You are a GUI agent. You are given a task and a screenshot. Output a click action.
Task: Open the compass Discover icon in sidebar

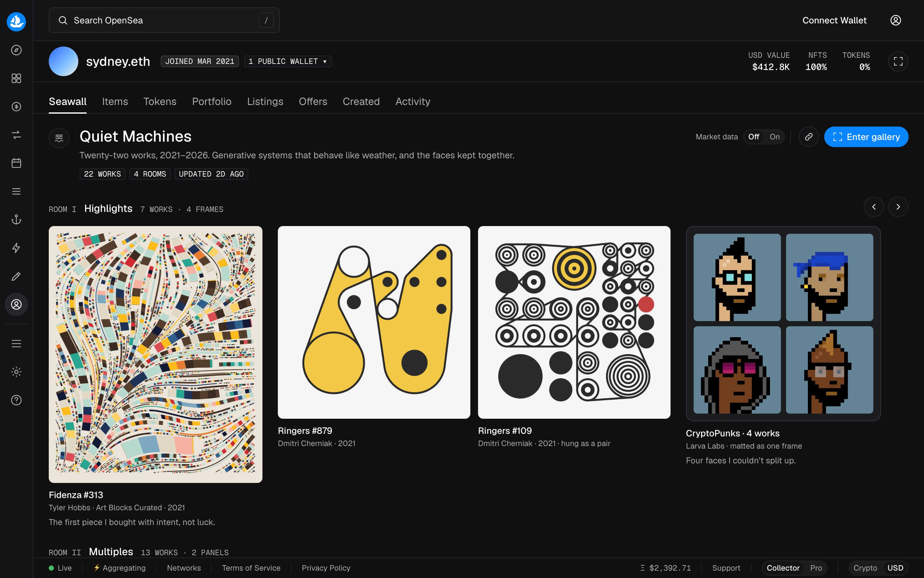point(16,50)
